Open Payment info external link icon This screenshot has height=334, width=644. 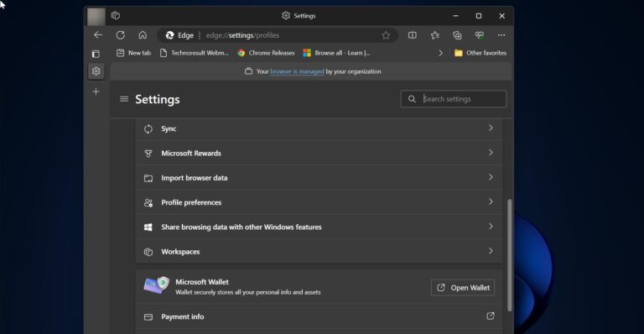tap(491, 316)
